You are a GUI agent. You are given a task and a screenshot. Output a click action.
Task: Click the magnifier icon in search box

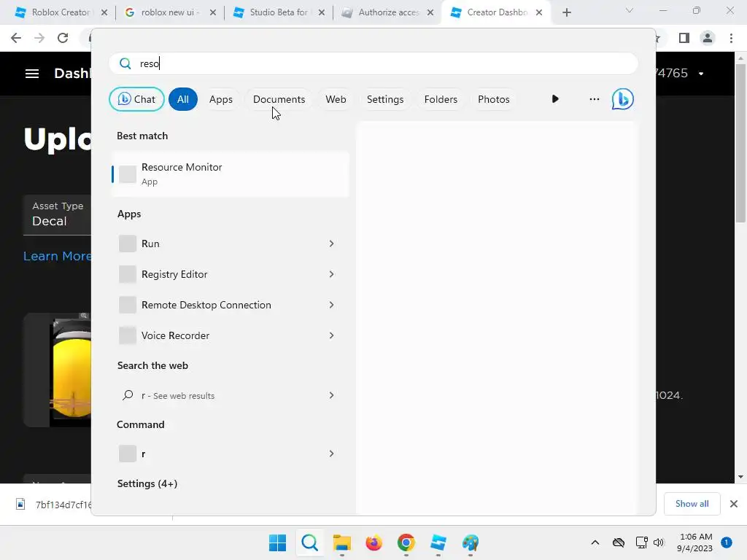[125, 63]
